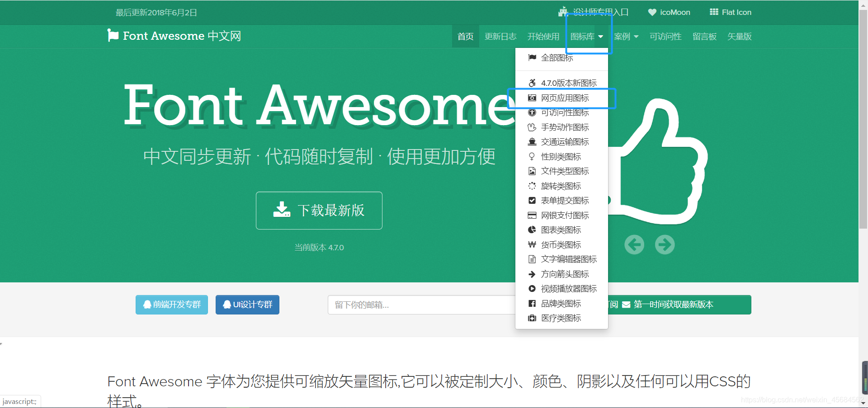
Task: Click the UI设计专群 button
Action: click(x=247, y=305)
